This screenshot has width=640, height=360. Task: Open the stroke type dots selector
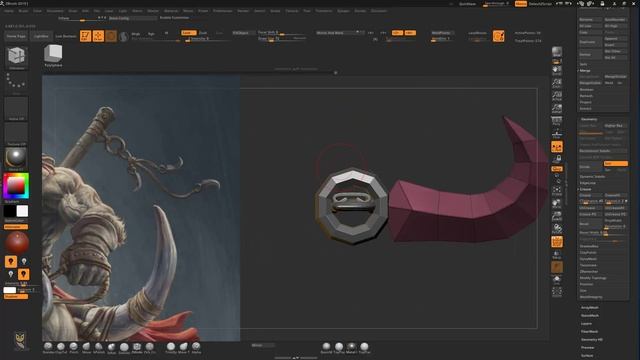(x=16, y=82)
